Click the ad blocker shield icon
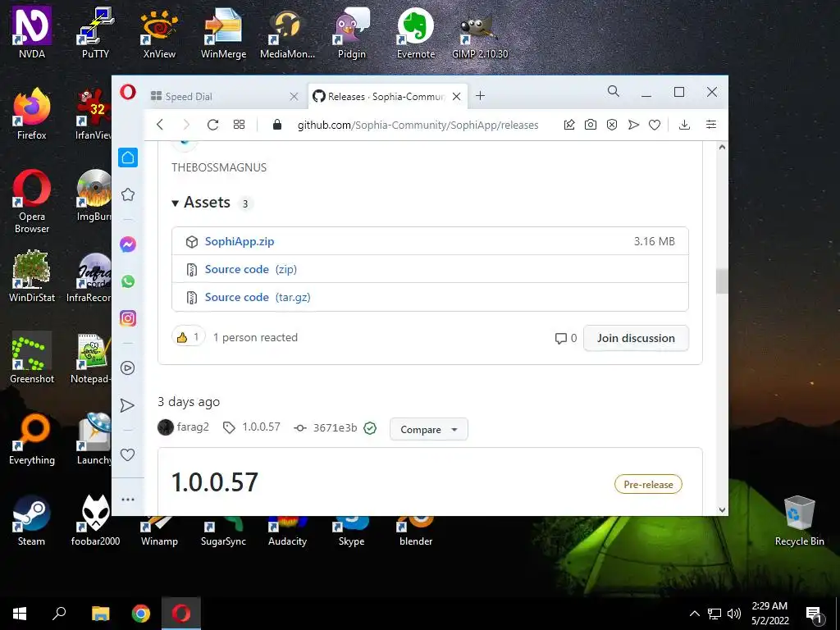The height and width of the screenshot is (630, 840). click(612, 125)
